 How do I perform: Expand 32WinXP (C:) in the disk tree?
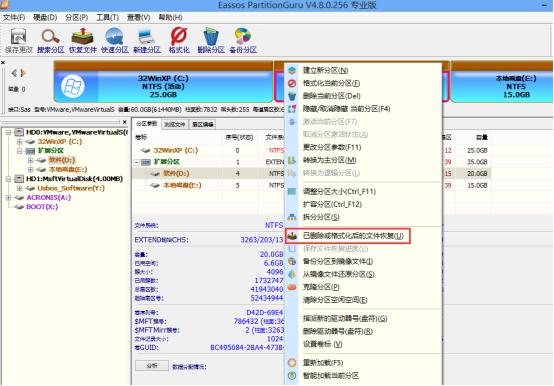(x=19, y=142)
